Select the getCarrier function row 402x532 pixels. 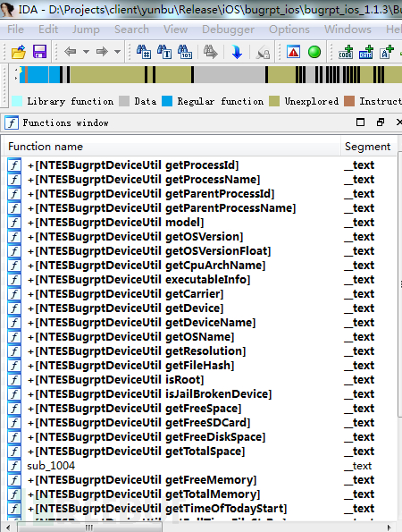click(x=200, y=294)
